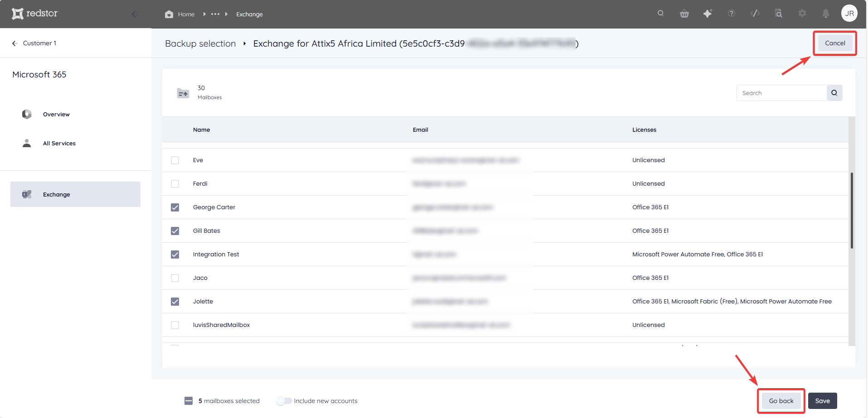Image resolution: width=868 pixels, height=418 pixels.
Task: Uncheck the Jolette mailbox checkbox
Action: [x=175, y=302]
